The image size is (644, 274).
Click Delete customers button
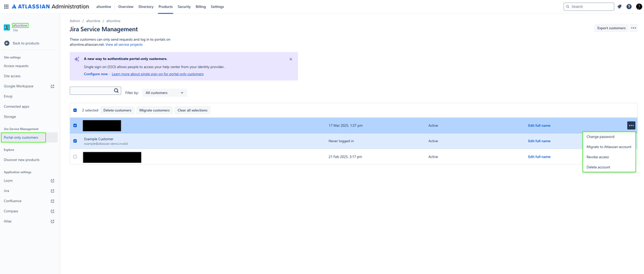click(x=118, y=111)
